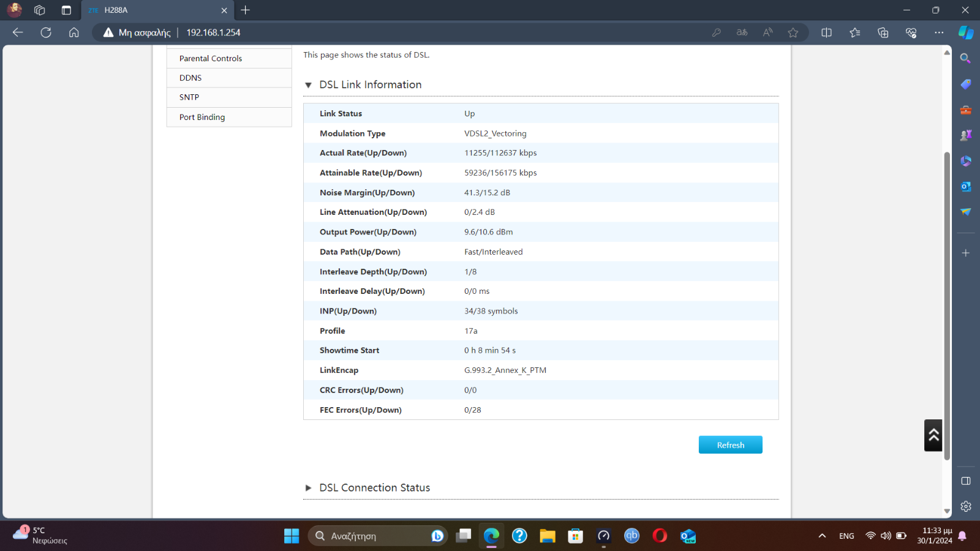
Task: Open Opera browser from the taskbar
Action: (660, 536)
